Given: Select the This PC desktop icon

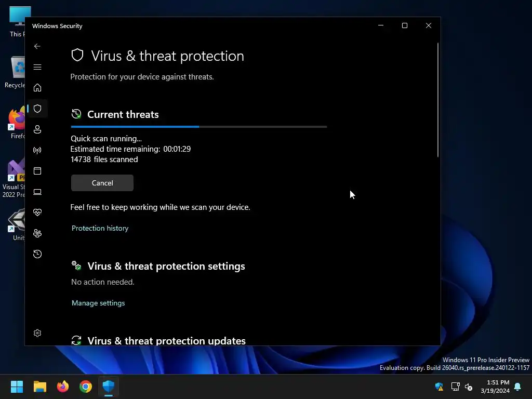Looking at the screenshot, I should (x=17, y=21).
